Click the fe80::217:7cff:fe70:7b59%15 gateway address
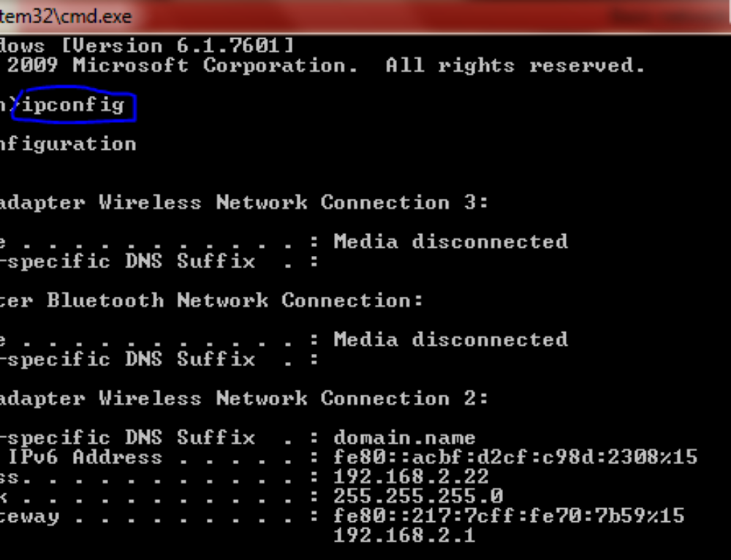This screenshot has height=560, width=731. pos(509,516)
